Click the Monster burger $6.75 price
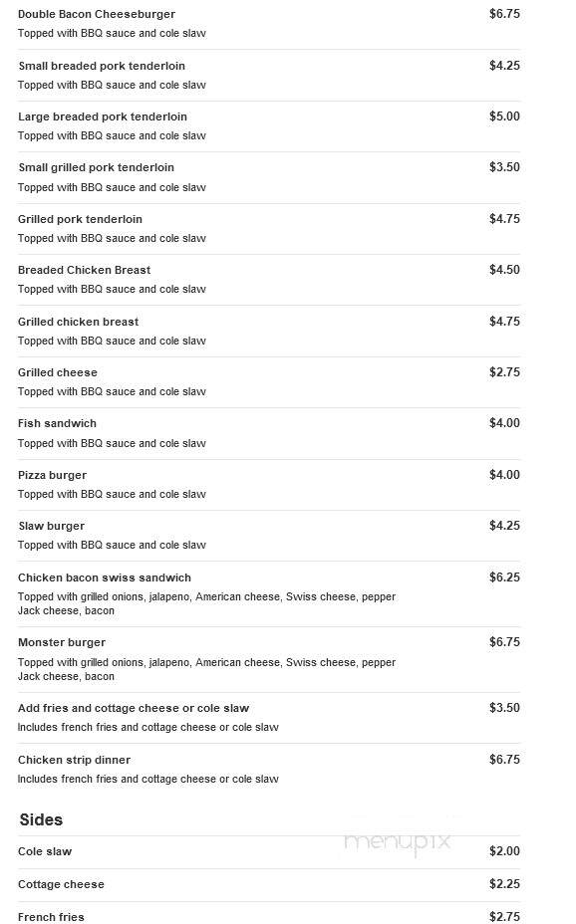576x924 pixels. (x=504, y=642)
